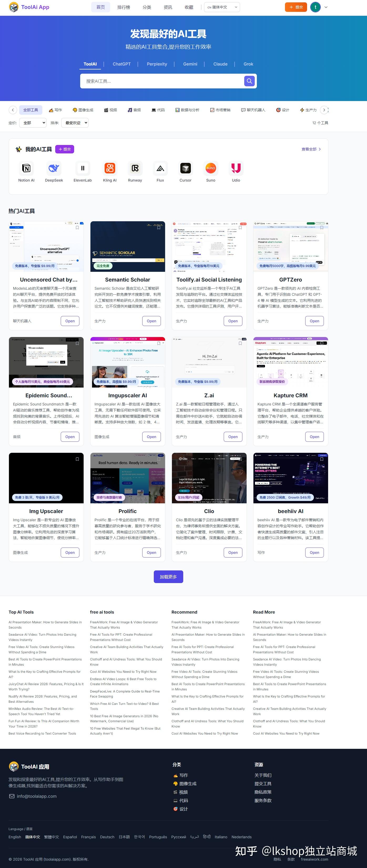Open the footer 关于我们 link
The height and width of the screenshot is (868, 367).
coord(263,775)
